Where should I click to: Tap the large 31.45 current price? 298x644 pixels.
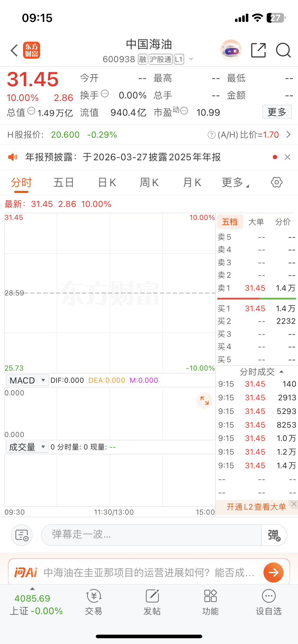tap(33, 79)
